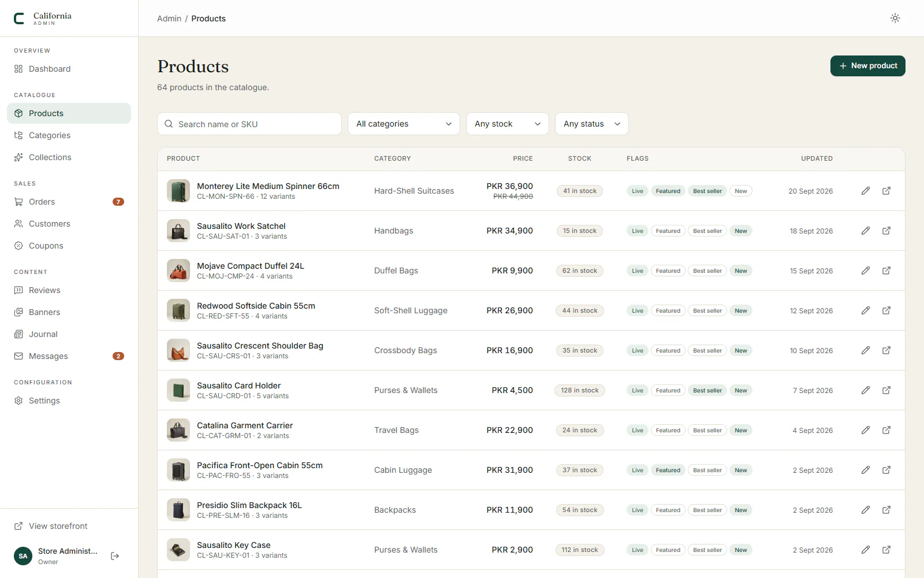Open Settings under Configuration
Viewport: 924px width, 578px height.
click(69, 401)
